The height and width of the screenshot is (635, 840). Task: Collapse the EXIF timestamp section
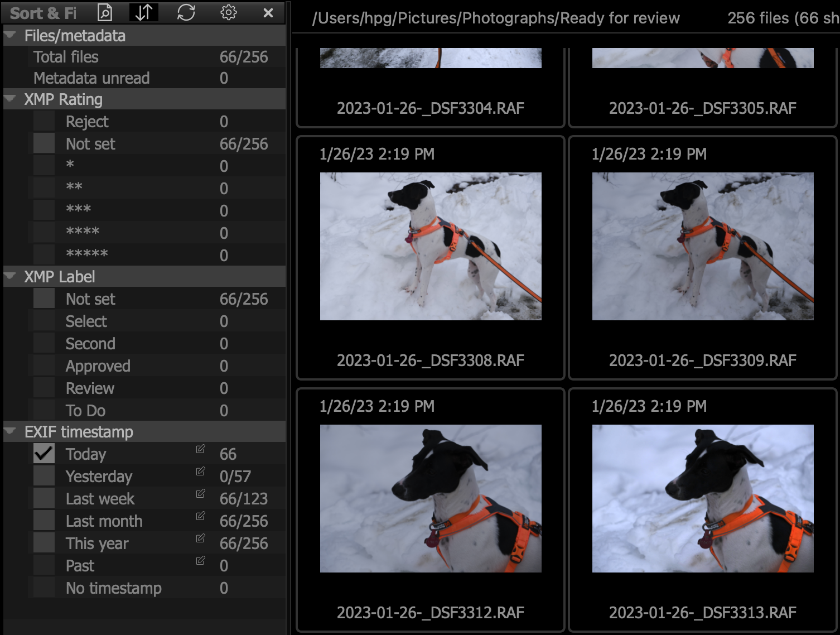(x=10, y=431)
